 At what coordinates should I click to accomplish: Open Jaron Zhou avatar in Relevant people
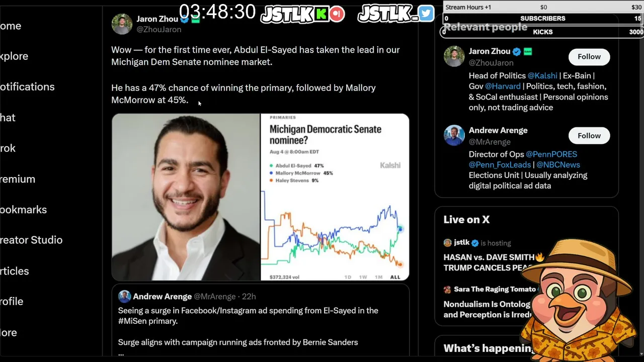(x=454, y=56)
